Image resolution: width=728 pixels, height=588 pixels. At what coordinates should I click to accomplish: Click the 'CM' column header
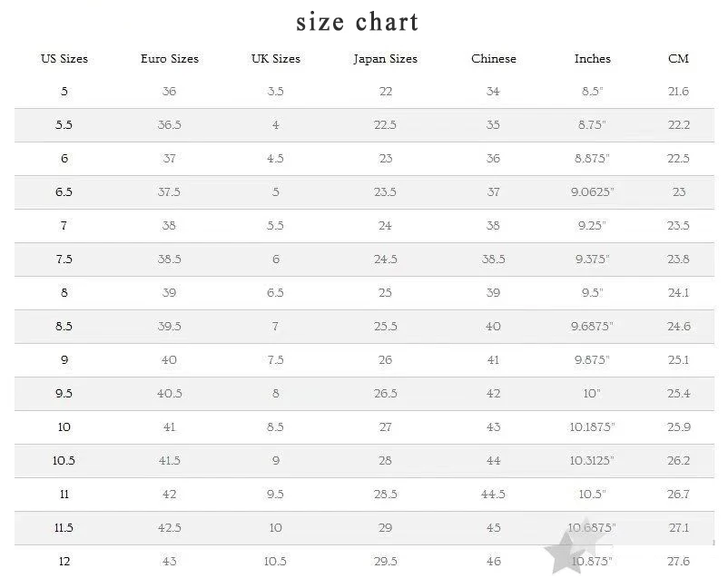[678, 59]
